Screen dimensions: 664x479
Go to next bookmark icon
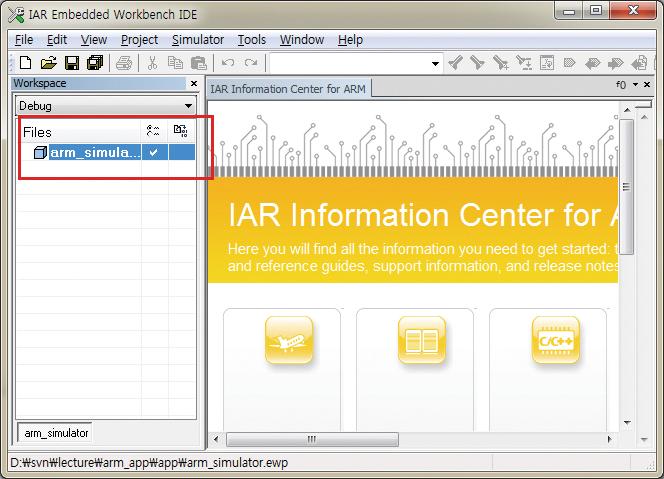point(615,64)
